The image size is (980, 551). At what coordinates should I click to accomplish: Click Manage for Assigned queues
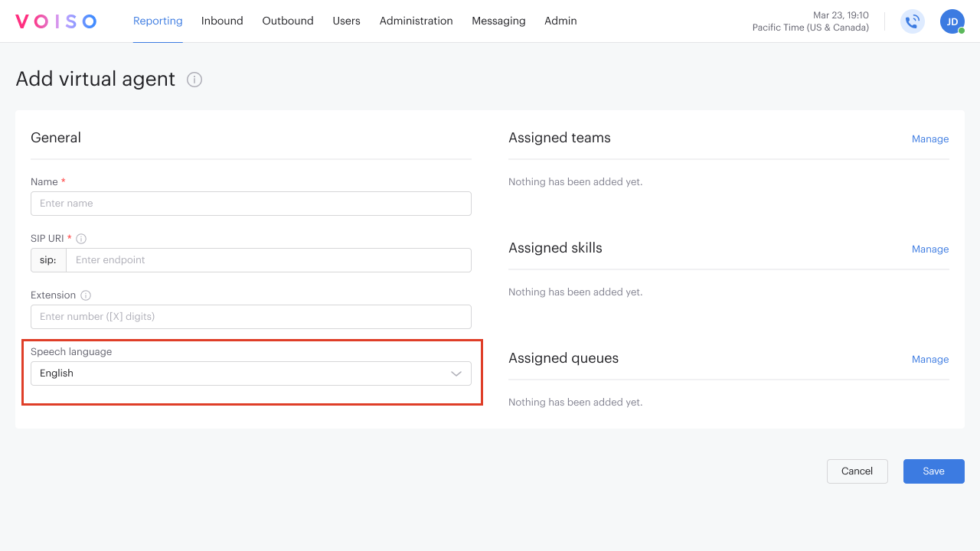pyautogui.click(x=929, y=359)
